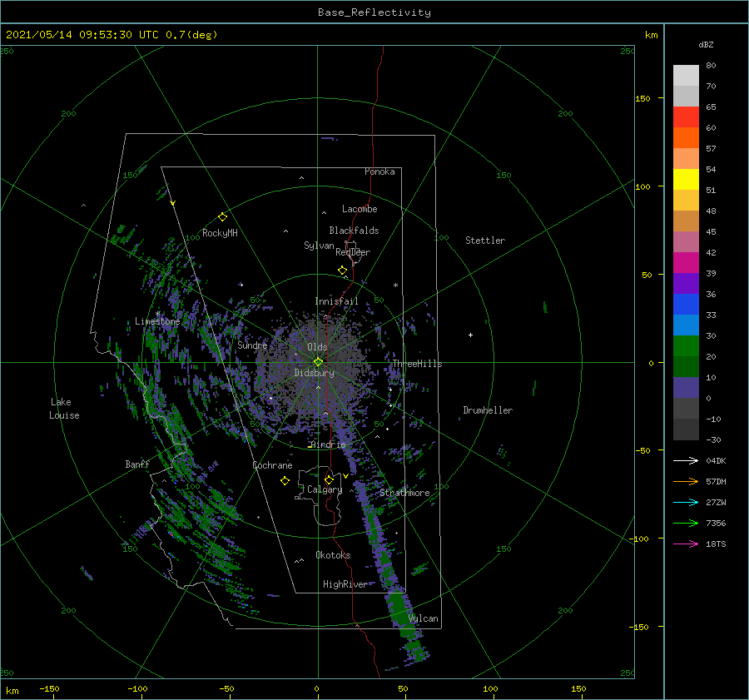749x700 pixels.
Task: Click the Limestone label
Action: pos(157,321)
